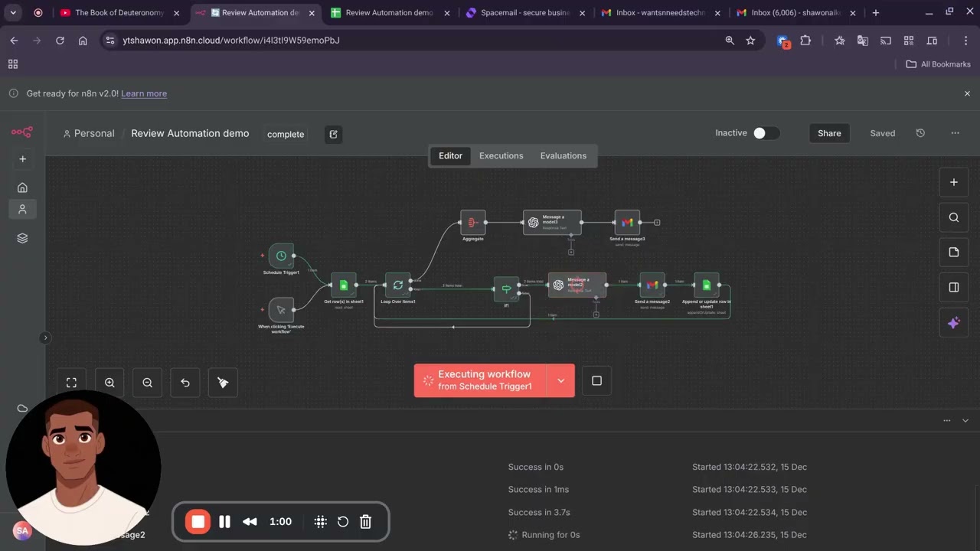Expand the Executing workflow trigger dropdown
The image size is (980, 551).
click(560, 380)
